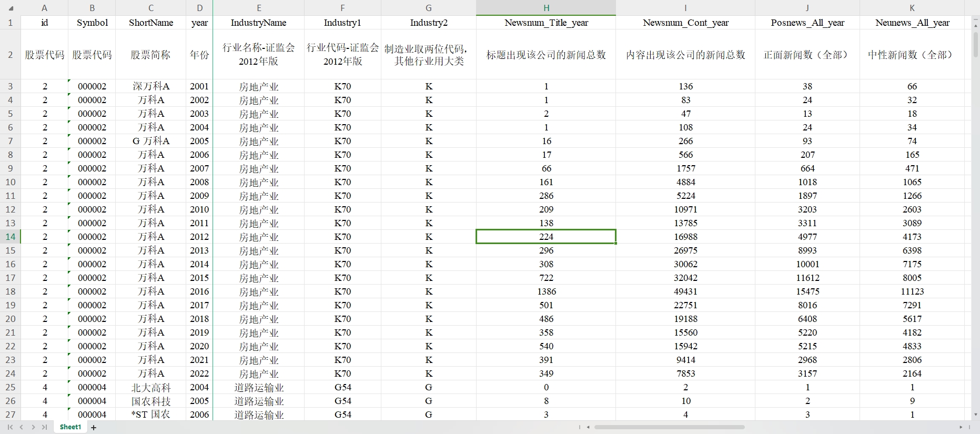Click the '年份' description cell

(x=199, y=55)
